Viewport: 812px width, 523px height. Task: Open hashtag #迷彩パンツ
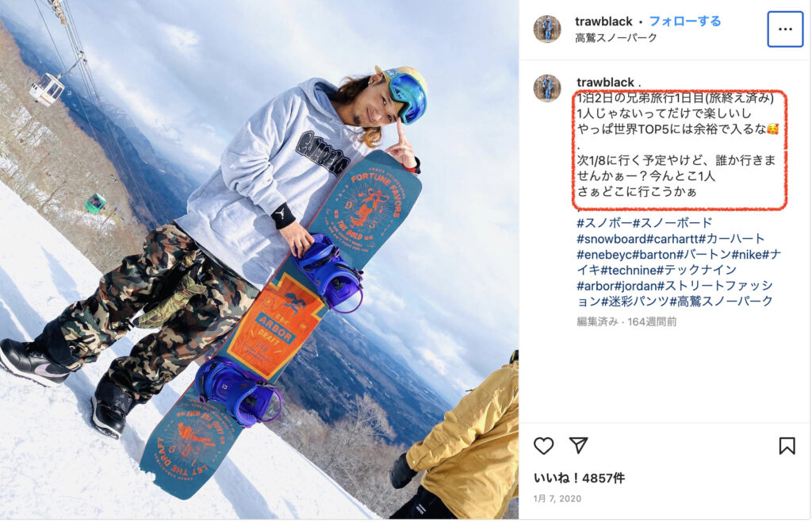tap(635, 301)
